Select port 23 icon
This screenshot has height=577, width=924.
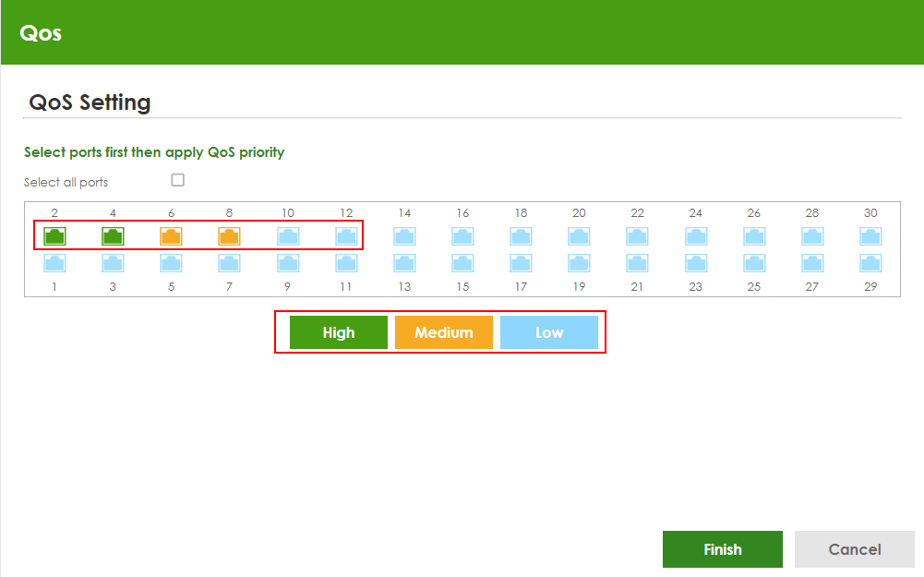(x=695, y=264)
